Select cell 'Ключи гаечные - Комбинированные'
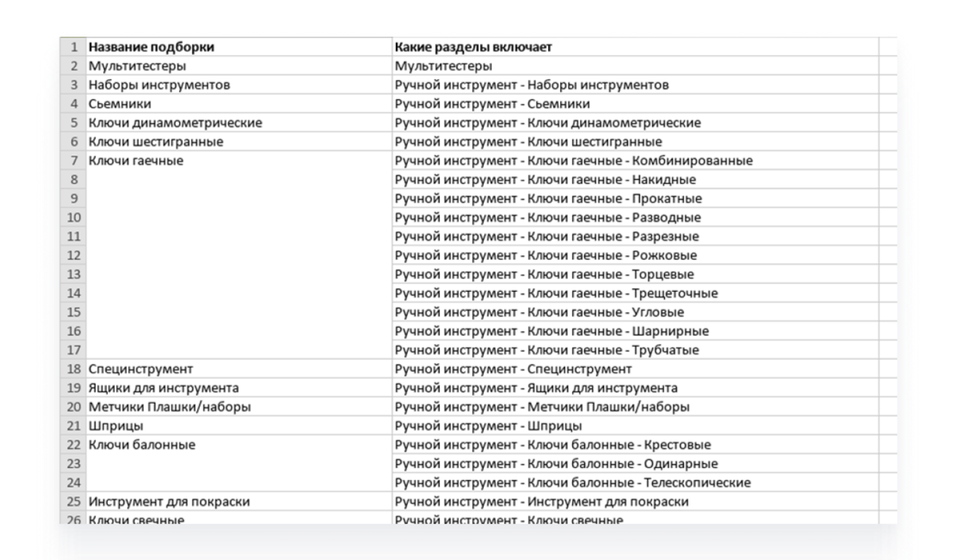The image size is (956, 560). click(574, 161)
